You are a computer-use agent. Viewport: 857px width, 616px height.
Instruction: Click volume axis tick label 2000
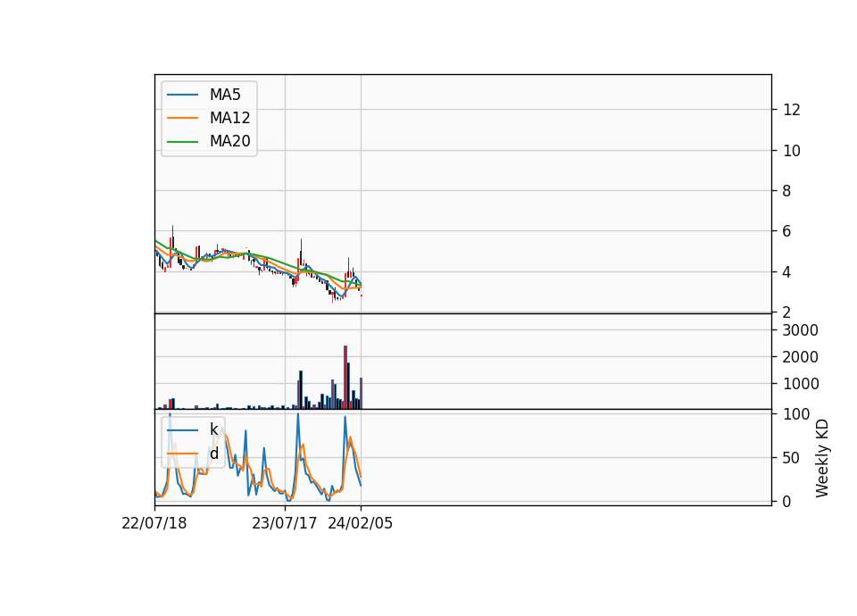pyautogui.click(x=800, y=357)
